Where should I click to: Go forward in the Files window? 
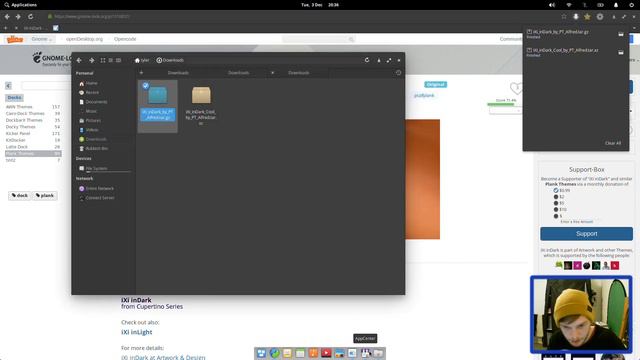(92, 60)
